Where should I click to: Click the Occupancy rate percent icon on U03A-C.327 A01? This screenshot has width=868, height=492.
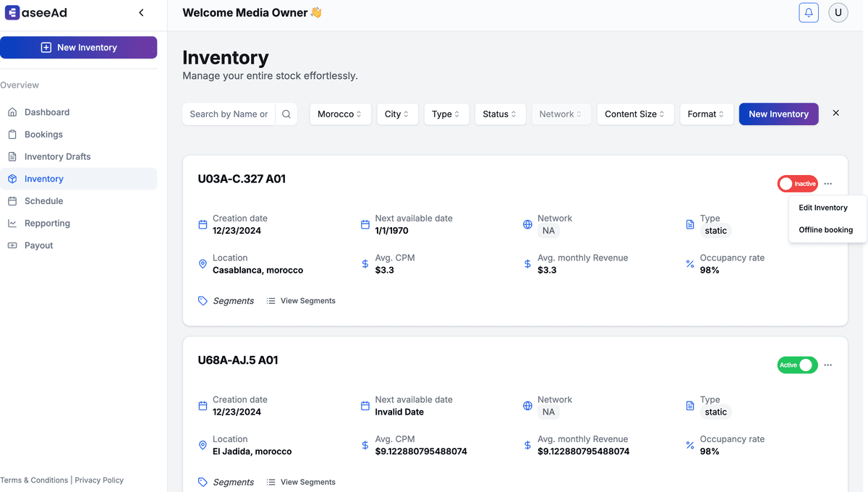coord(690,264)
